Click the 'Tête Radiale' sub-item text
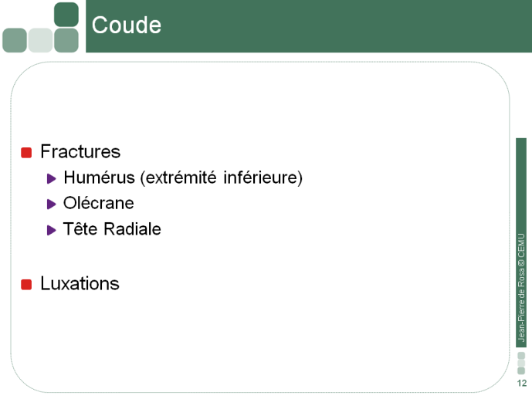The height and width of the screenshot is (399, 532). [x=112, y=228]
